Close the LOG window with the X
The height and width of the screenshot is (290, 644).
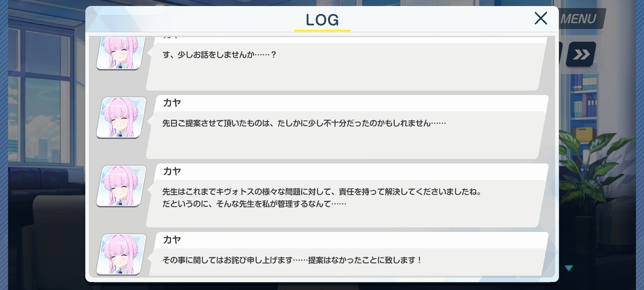(541, 18)
